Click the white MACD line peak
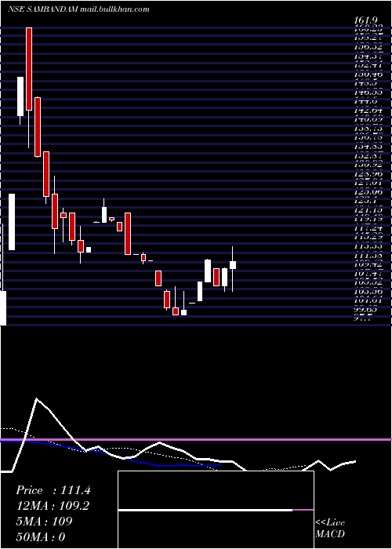The width and height of the screenshot is (392, 549). [36, 398]
